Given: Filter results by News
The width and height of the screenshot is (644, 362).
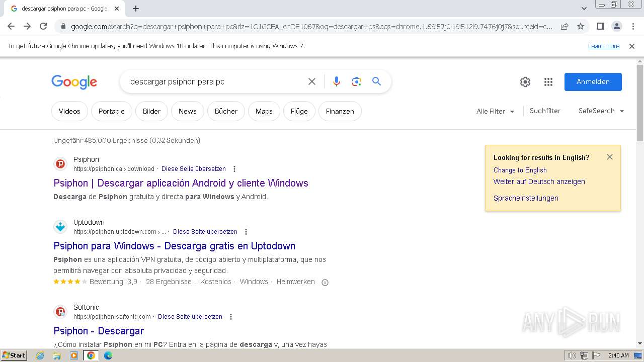Looking at the screenshot, I should [x=188, y=111].
